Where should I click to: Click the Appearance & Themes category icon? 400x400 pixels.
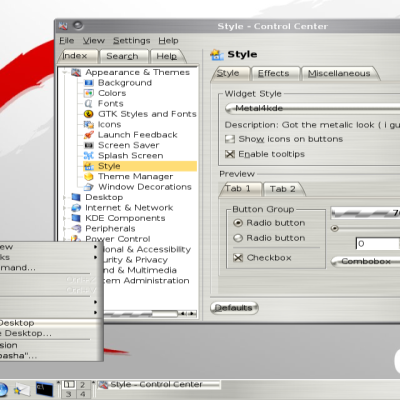[76, 72]
